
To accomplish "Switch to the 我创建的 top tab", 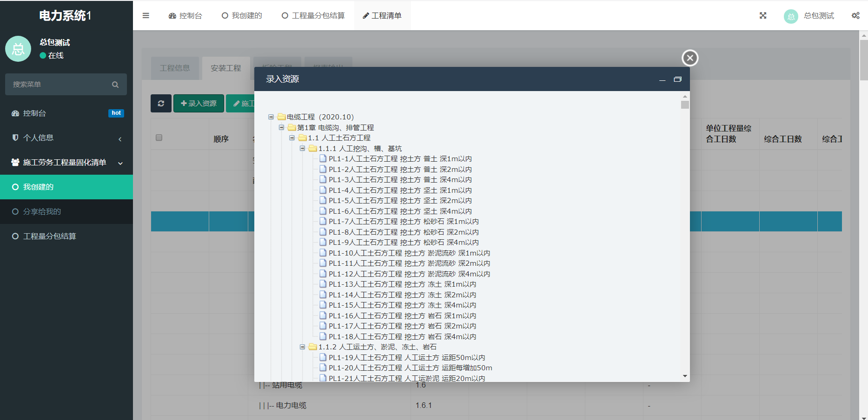I will pyautogui.click(x=242, y=15).
